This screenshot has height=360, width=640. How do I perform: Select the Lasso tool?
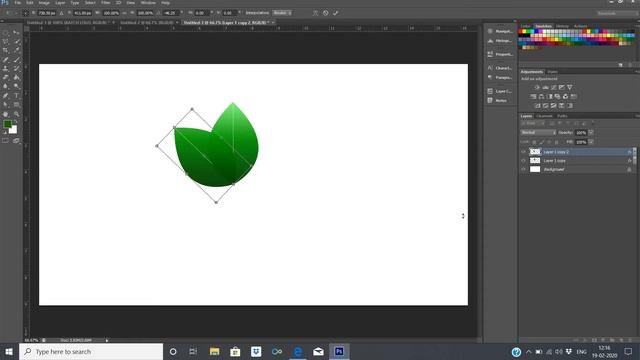6,42
